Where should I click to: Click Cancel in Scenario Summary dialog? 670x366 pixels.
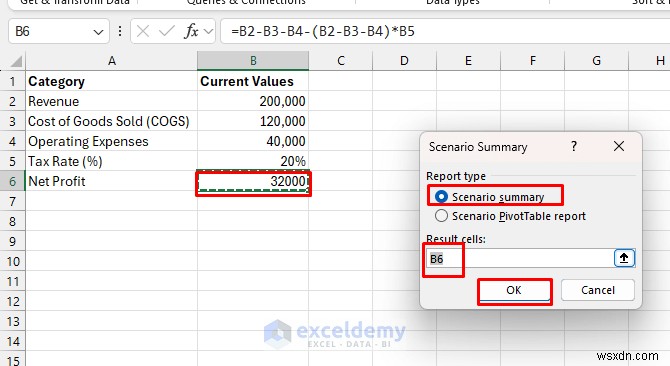point(597,290)
